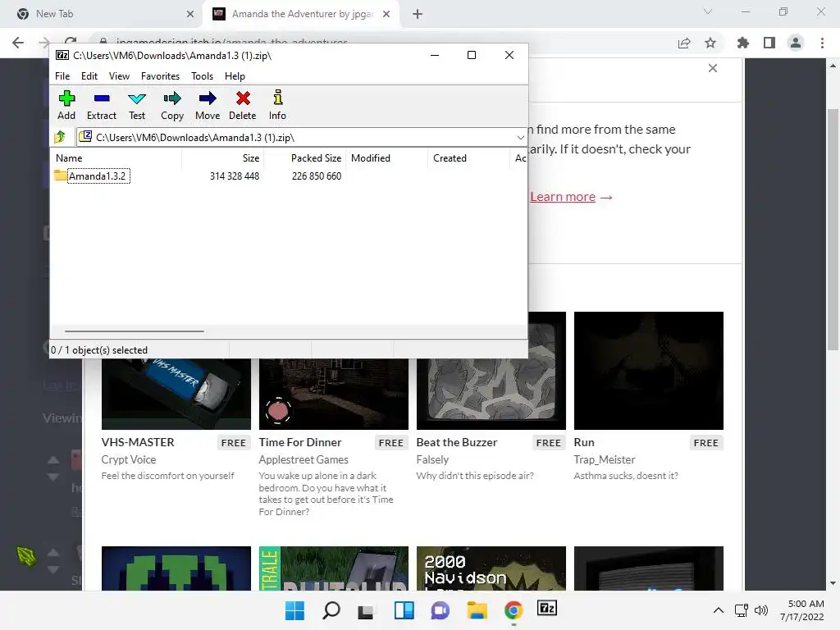Open archive Info in 7-Zip toolbar
Image resolution: width=840 pixels, height=630 pixels.
point(277,105)
